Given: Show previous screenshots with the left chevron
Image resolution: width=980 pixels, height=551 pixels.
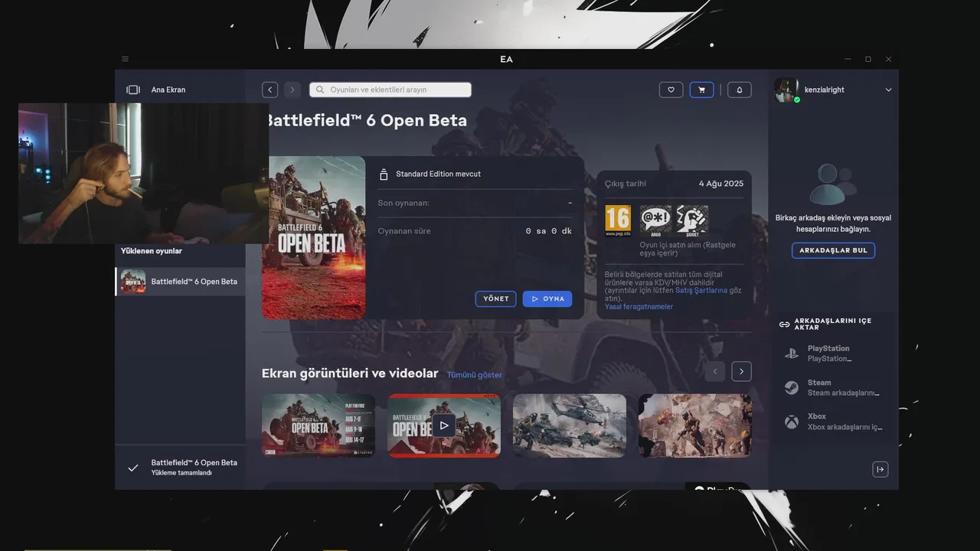Looking at the screenshot, I should pyautogui.click(x=714, y=372).
